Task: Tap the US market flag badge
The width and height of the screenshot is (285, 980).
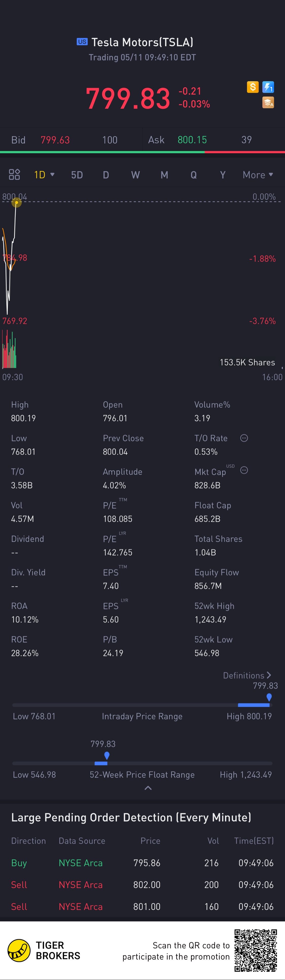Action: tap(82, 42)
